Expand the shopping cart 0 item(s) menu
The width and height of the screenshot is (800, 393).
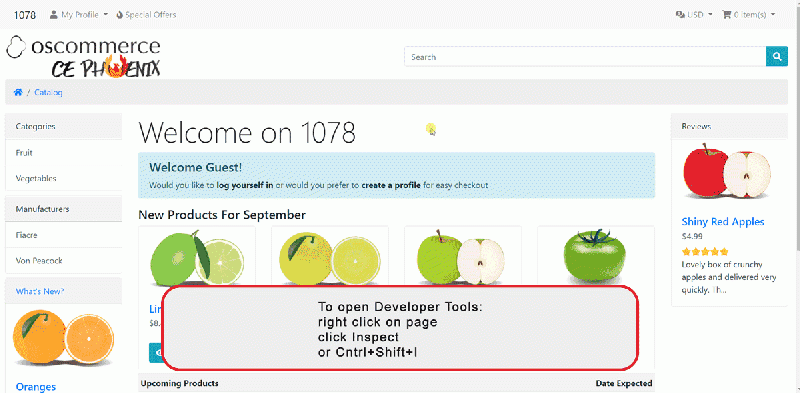748,15
